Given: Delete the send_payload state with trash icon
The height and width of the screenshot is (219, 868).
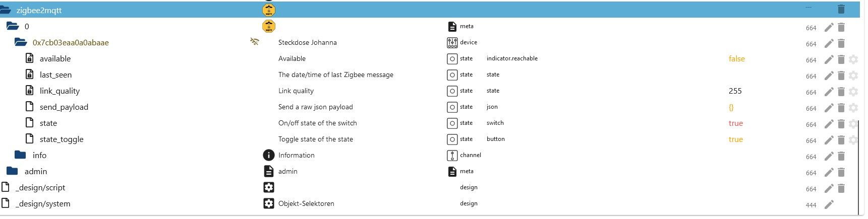Looking at the screenshot, I should (x=841, y=108).
